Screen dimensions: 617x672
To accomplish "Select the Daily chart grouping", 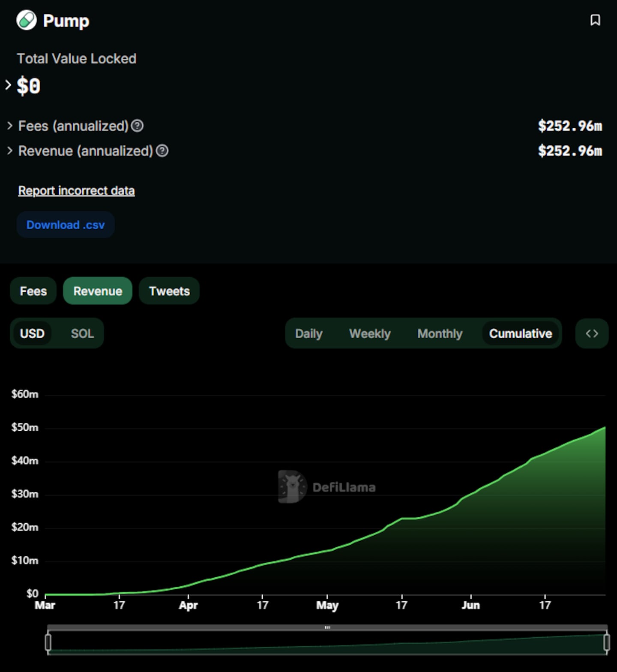I will pyautogui.click(x=308, y=333).
